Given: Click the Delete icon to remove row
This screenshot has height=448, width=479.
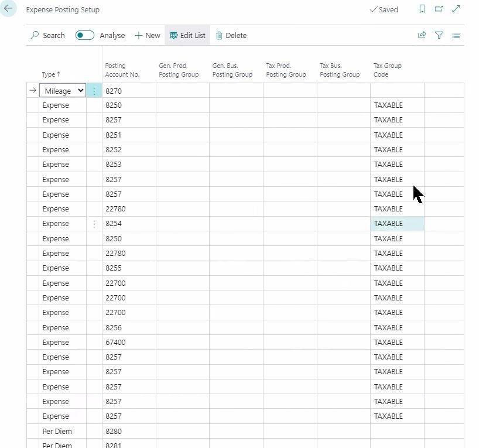Looking at the screenshot, I should coord(231,35).
